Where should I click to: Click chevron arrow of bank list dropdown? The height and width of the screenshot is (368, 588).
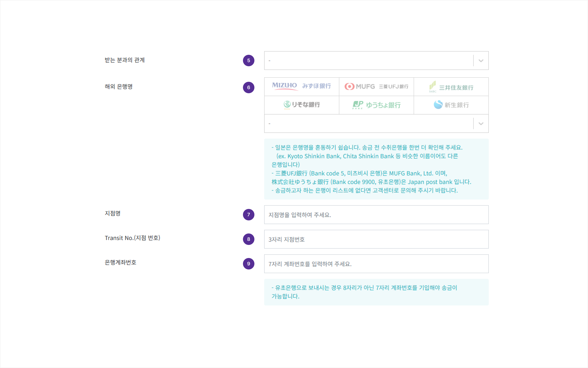[x=481, y=124]
